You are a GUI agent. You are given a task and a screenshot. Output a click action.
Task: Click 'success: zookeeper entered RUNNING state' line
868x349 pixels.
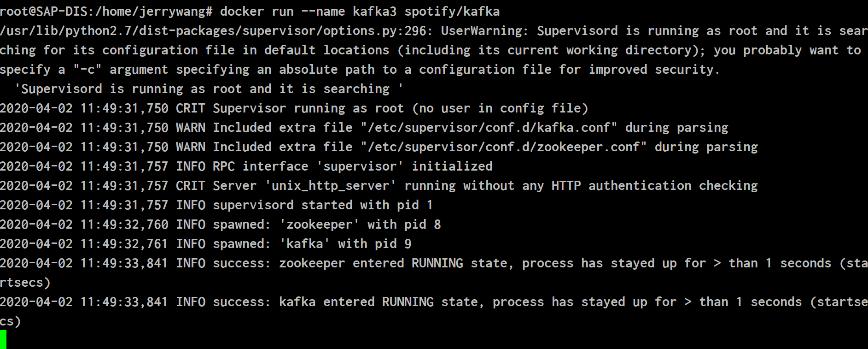(x=434, y=263)
